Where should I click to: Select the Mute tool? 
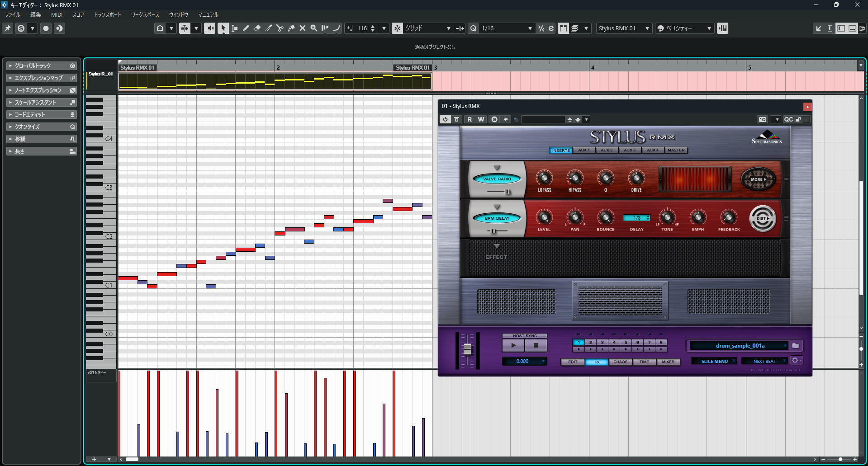[303, 28]
